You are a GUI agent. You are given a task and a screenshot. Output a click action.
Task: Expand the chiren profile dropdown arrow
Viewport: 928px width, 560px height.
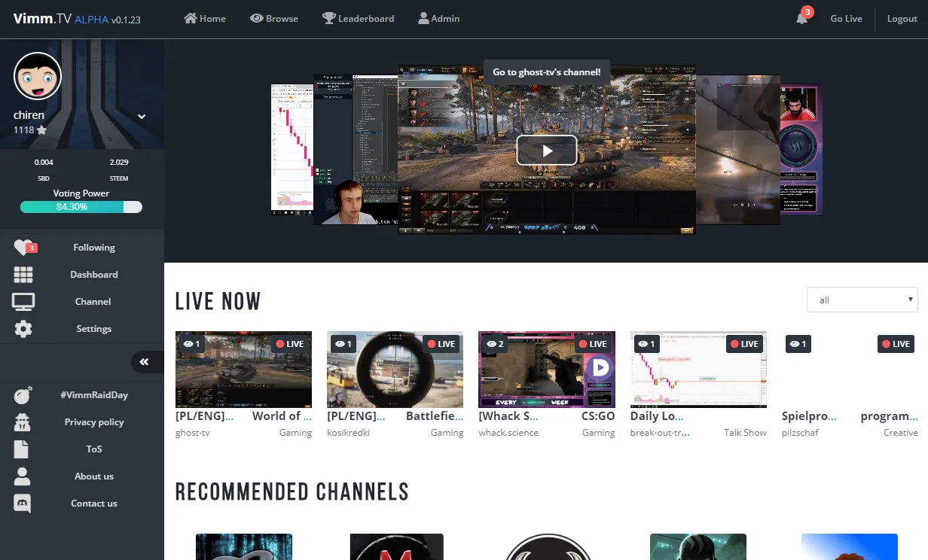pyautogui.click(x=142, y=116)
